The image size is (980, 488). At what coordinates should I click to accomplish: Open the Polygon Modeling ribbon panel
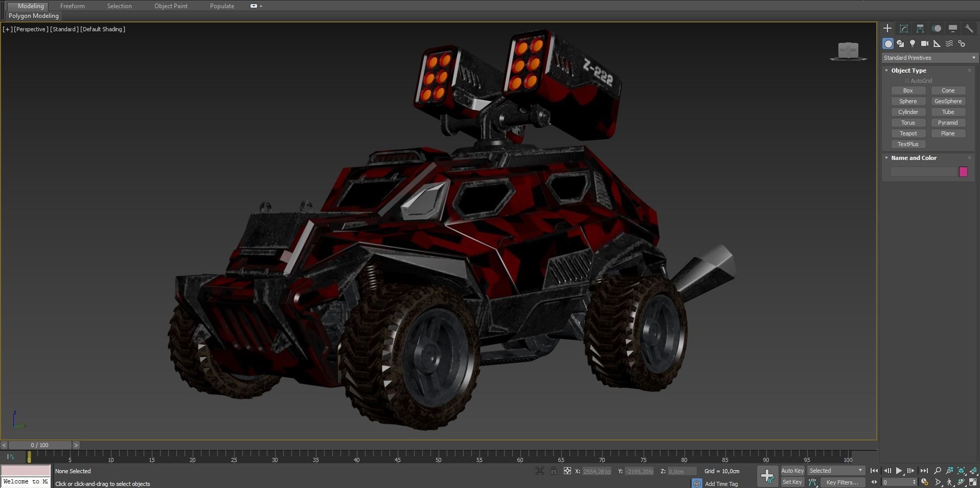tap(34, 16)
